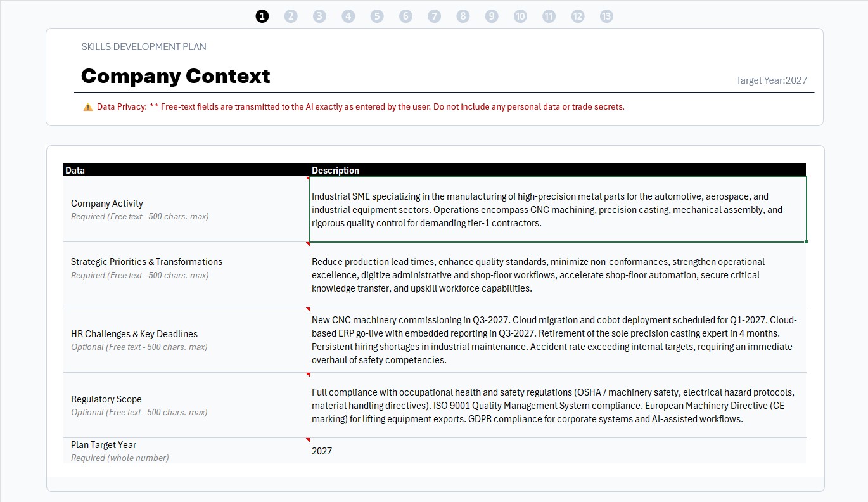Switch to step 7 circle

tap(434, 16)
